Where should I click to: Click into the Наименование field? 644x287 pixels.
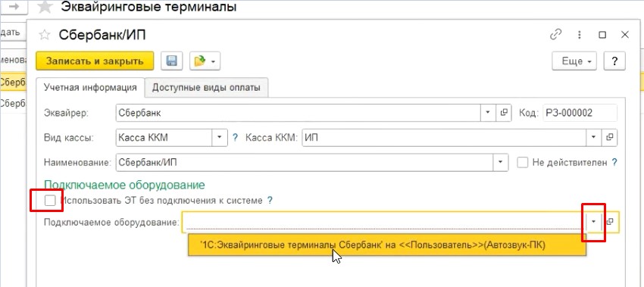tap(305, 162)
